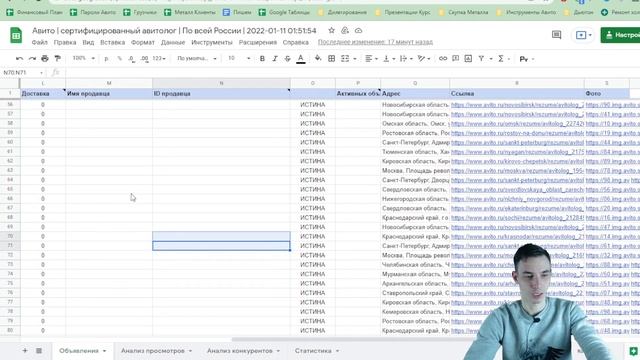Open the Файл menu
The width and height of the screenshot is (640, 360).
40,42
